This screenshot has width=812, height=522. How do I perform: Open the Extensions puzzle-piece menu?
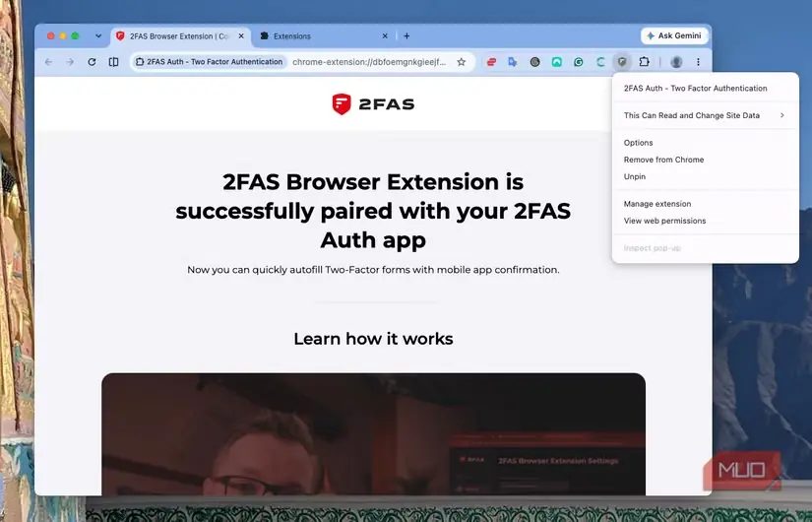(x=644, y=62)
